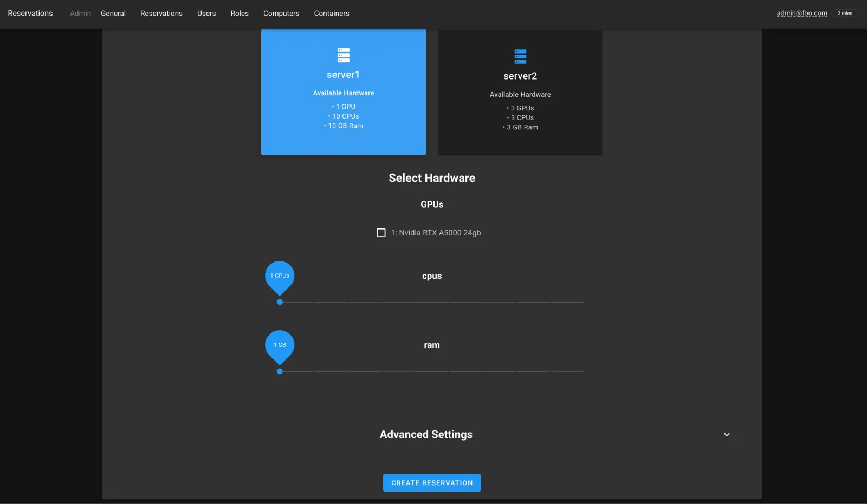
Task: Click server2's 'Available Hardware' label
Action: 520,95
